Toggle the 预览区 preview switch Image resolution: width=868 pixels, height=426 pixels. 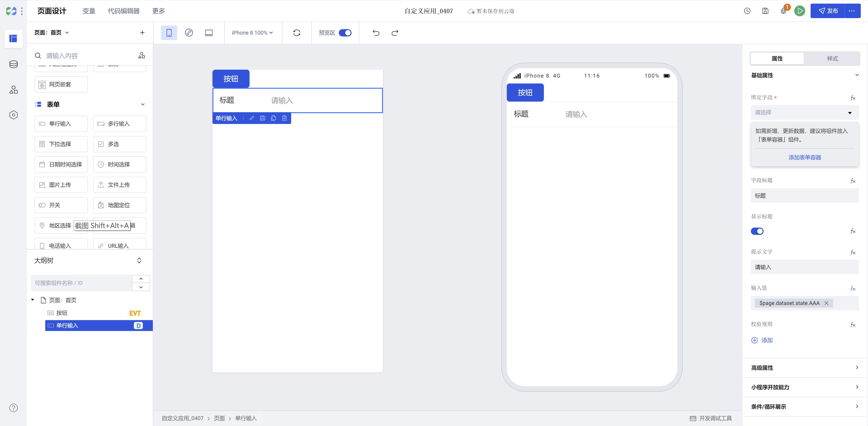tap(345, 33)
